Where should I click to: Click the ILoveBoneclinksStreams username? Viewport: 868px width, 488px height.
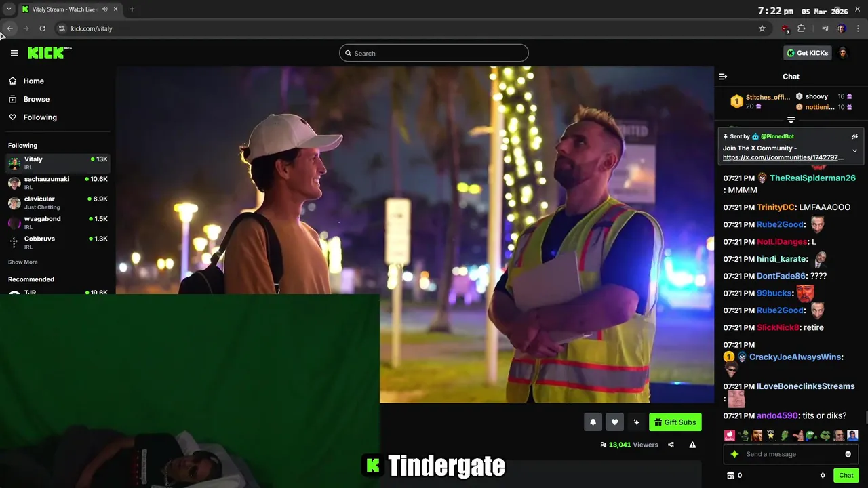point(806,386)
